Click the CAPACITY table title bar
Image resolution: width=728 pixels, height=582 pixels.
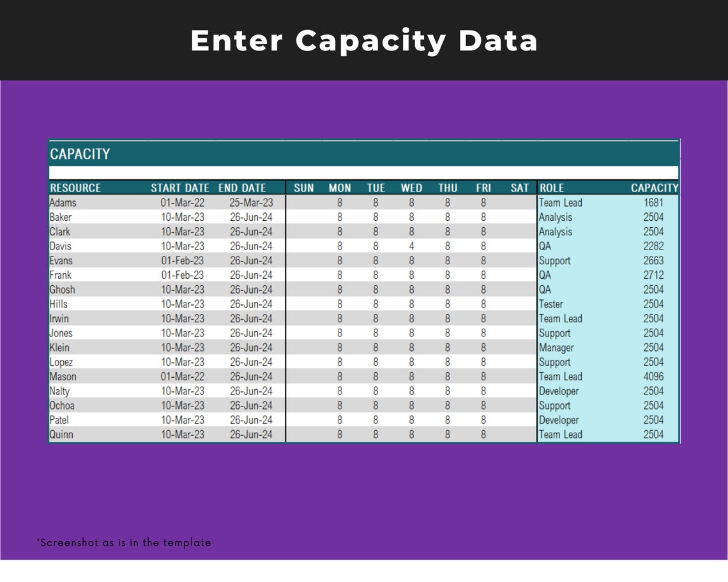[x=363, y=154]
